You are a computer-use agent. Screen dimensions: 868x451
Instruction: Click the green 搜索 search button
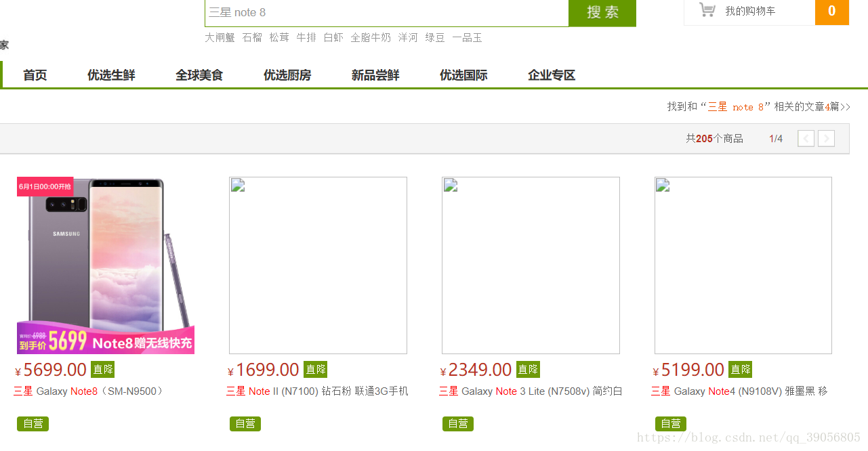(x=602, y=12)
